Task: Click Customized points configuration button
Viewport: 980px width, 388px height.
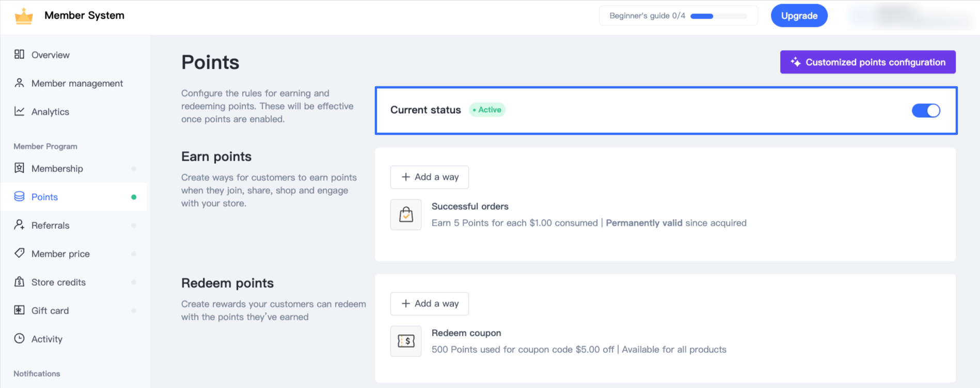Action: 867,62
